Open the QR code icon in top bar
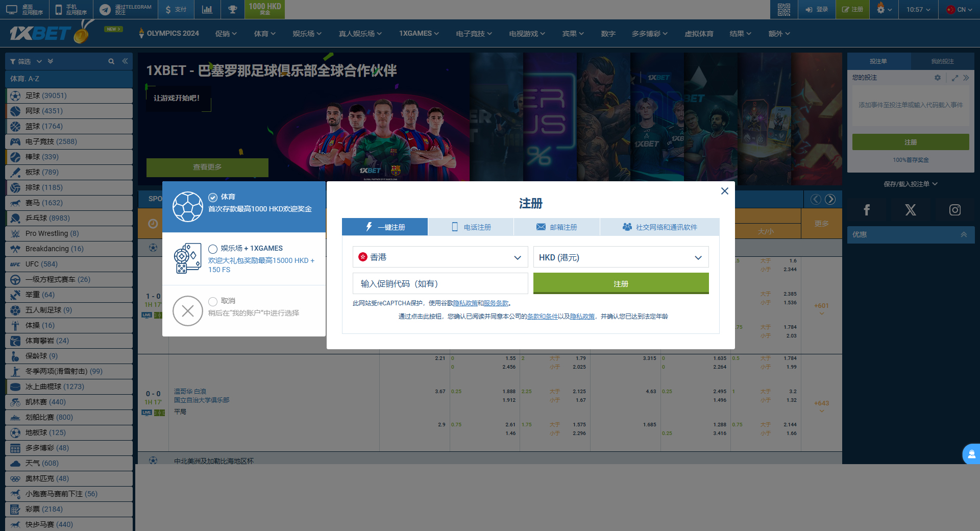 [783, 9]
